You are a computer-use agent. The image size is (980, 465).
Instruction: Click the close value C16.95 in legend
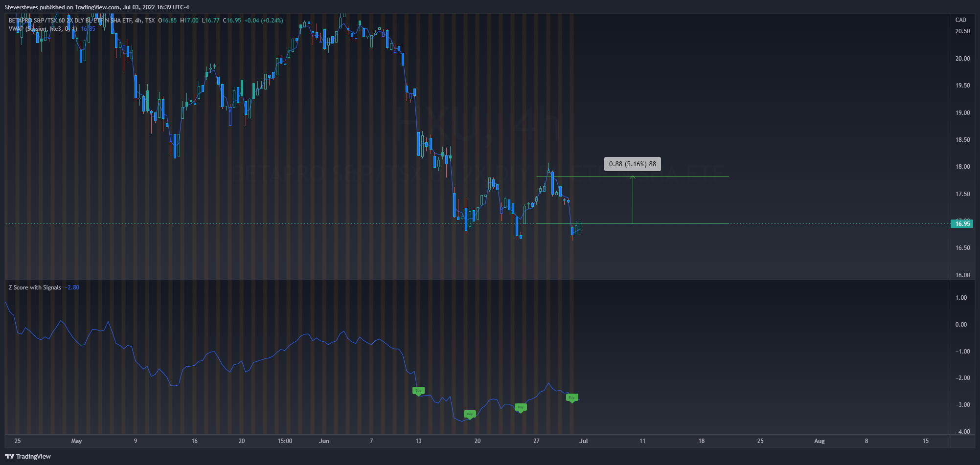click(x=232, y=21)
